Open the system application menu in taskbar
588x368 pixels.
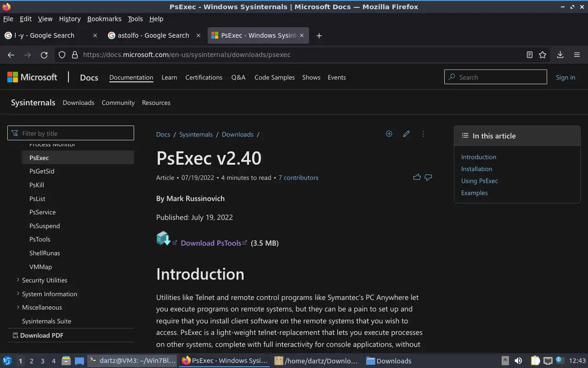pyautogui.click(x=7, y=361)
